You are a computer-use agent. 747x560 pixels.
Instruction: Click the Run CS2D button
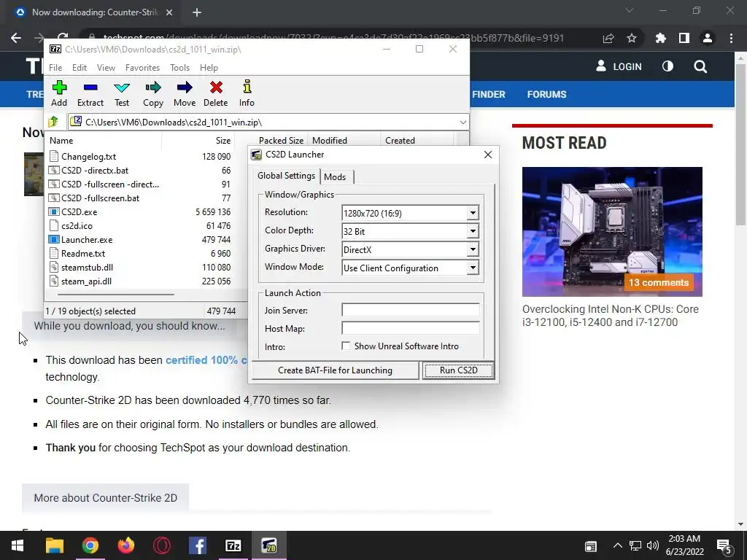click(x=458, y=370)
